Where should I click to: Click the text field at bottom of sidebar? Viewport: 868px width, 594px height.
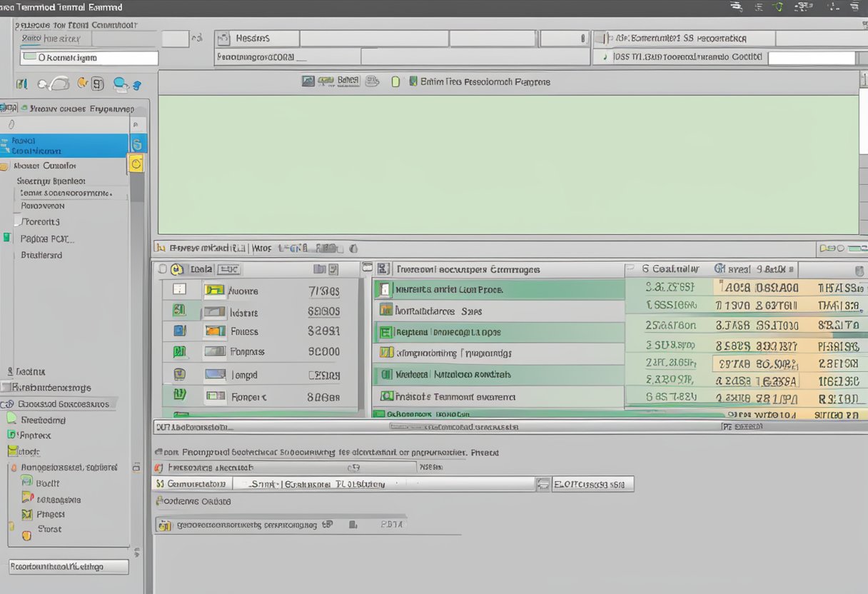(x=69, y=567)
